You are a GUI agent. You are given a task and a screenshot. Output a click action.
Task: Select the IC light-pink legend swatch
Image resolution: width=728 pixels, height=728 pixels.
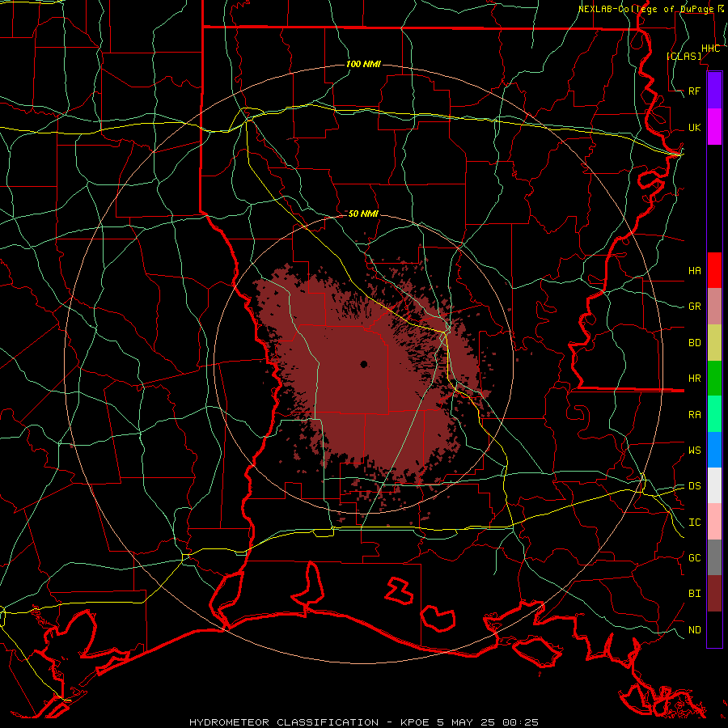point(714,522)
